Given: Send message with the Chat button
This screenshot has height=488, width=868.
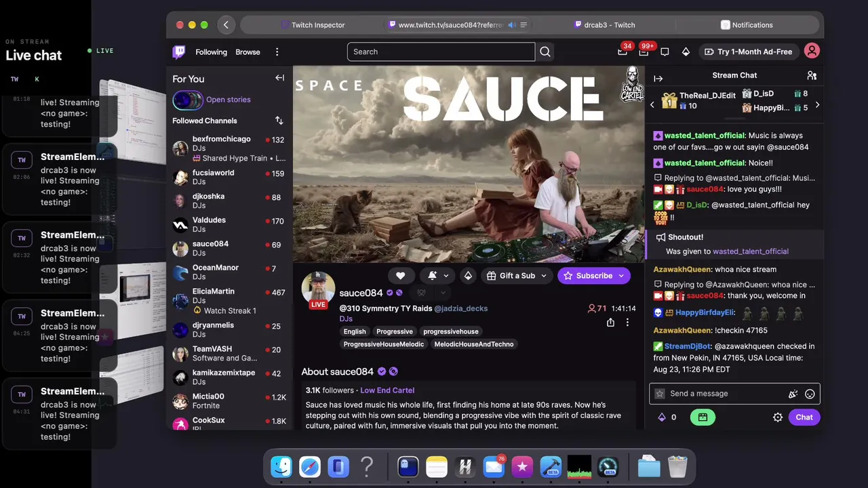Looking at the screenshot, I should [804, 418].
